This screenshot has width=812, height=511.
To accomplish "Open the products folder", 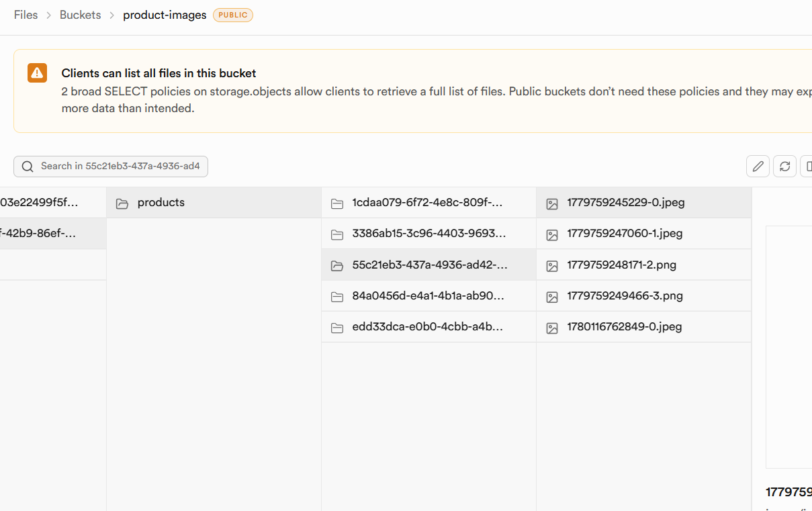I will pos(214,203).
